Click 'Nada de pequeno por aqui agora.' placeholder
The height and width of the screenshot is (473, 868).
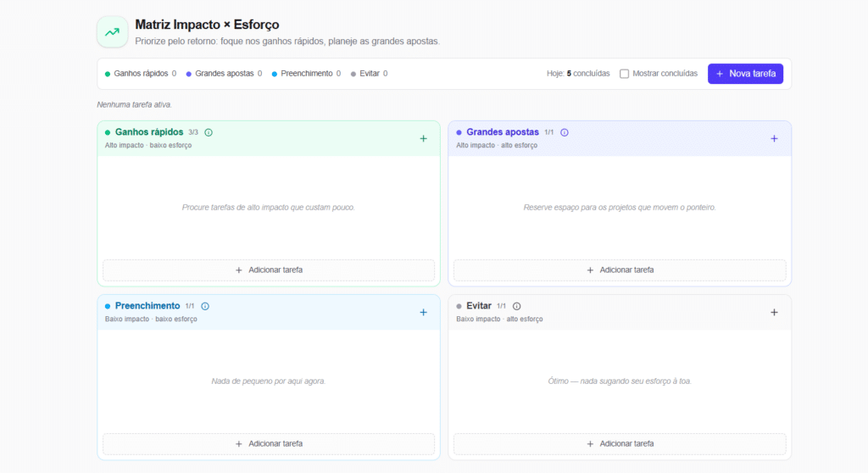(x=269, y=381)
